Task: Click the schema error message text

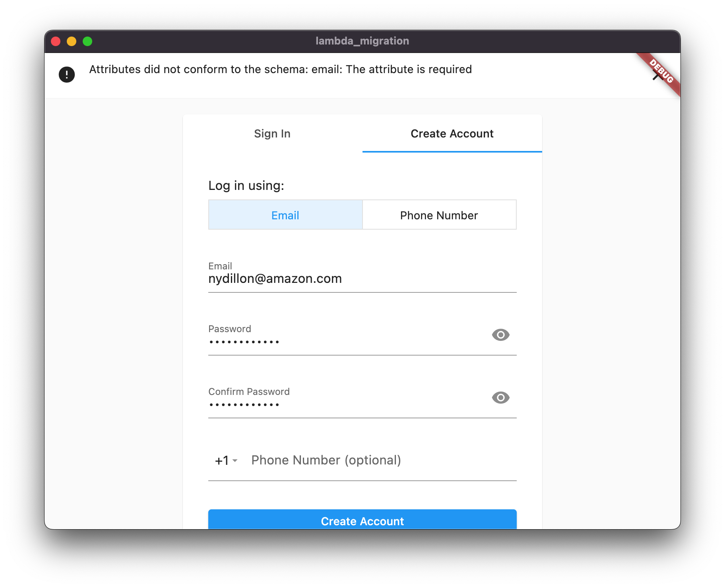Action: point(280,69)
